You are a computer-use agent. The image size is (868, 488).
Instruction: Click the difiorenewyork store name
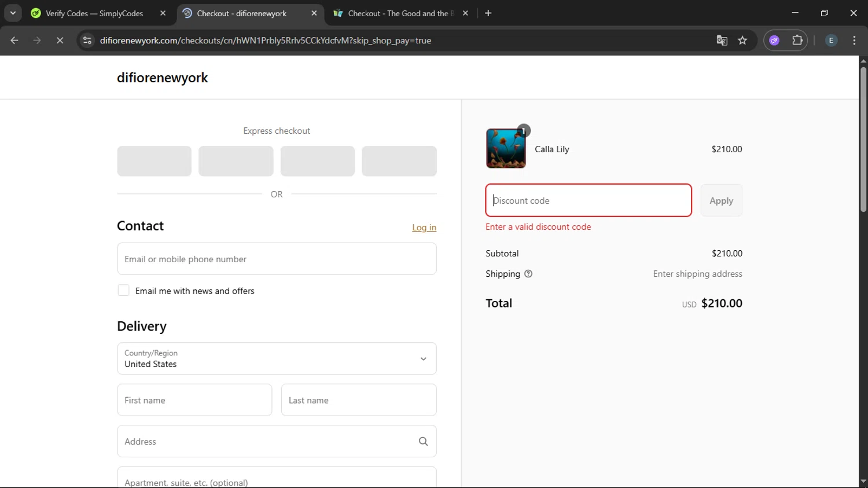(x=162, y=78)
